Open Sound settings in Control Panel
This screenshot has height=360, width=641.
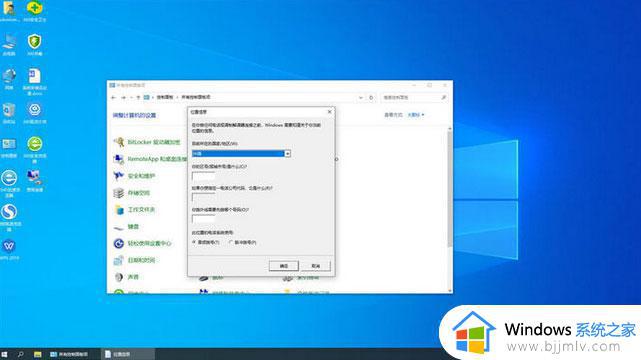126,277
